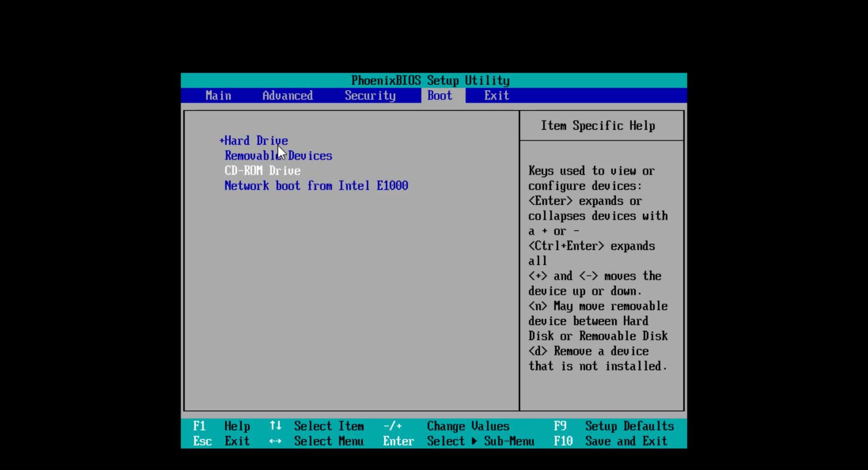Image resolution: width=868 pixels, height=470 pixels.
Task: Select the Hard Drive boot entry
Action: pyautogui.click(x=256, y=141)
